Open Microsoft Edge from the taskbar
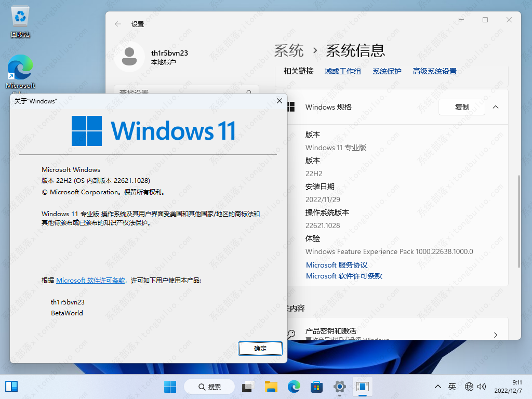The width and height of the screenshot is (532, 399). pos(294,387)
